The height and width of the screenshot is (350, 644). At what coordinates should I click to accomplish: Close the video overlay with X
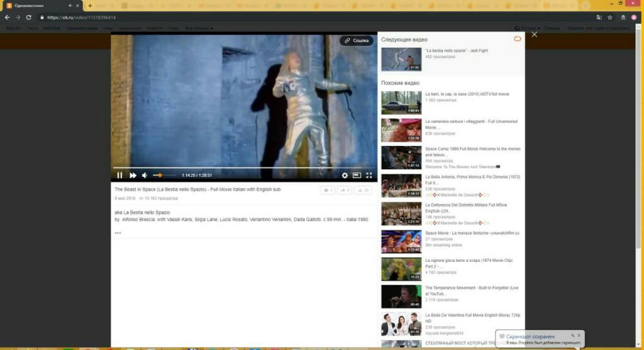point(535,35)
